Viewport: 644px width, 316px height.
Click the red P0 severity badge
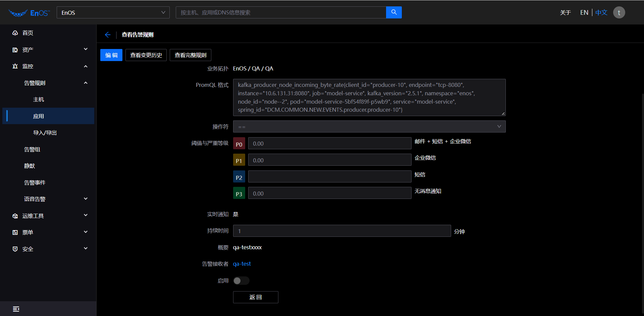coord(239,144)
